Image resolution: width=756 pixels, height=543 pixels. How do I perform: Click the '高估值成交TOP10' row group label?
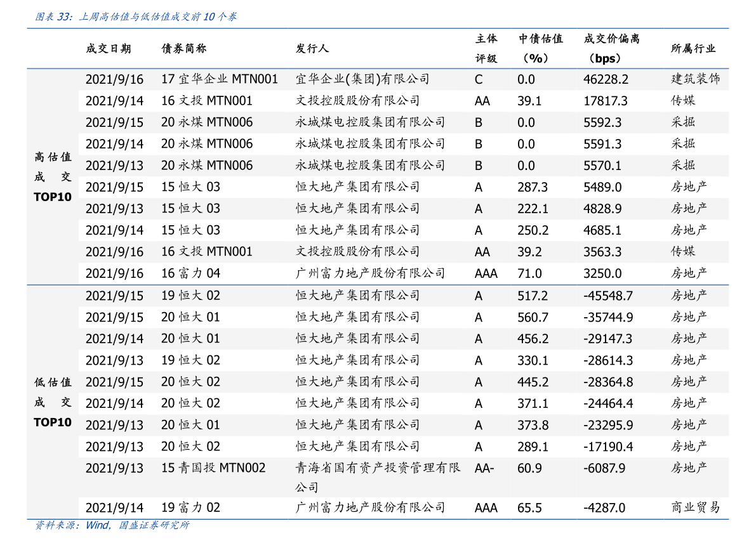click(x=53, y=177)
